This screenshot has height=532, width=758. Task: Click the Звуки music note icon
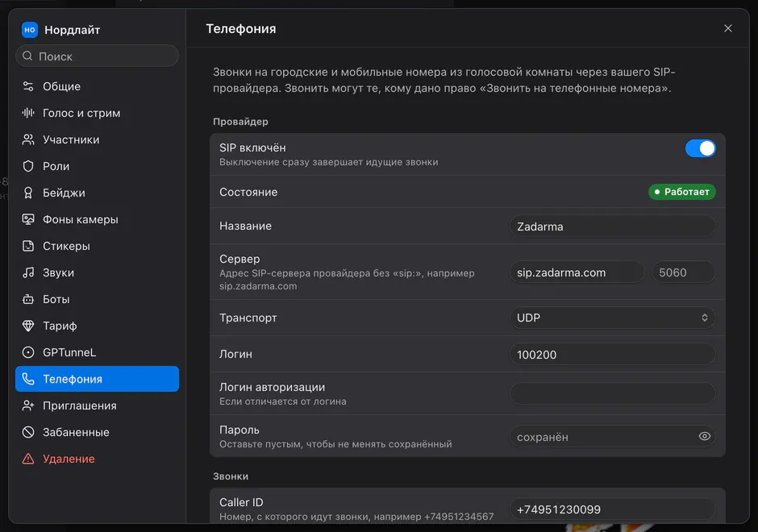[28, 272]
